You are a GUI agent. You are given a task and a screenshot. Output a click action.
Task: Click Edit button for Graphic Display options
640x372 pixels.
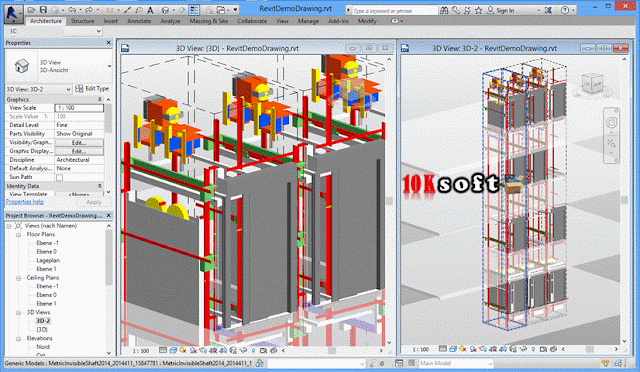[79, 151]
